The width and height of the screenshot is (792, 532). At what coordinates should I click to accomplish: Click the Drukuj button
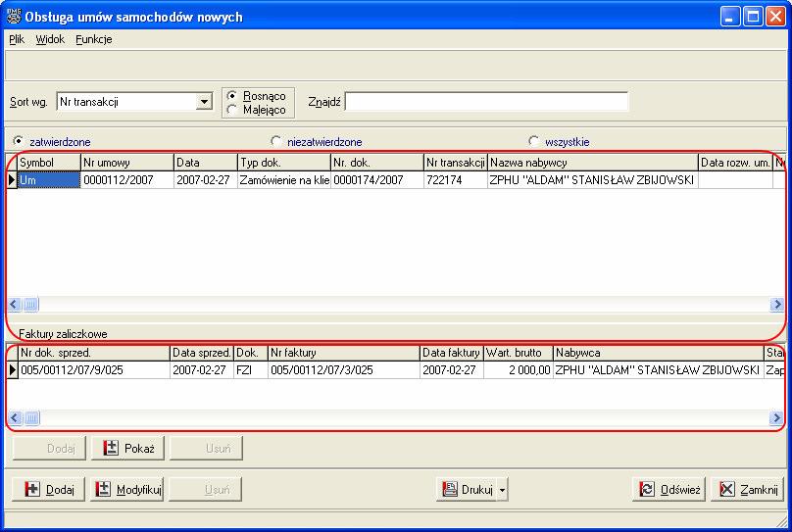(467, 489)
